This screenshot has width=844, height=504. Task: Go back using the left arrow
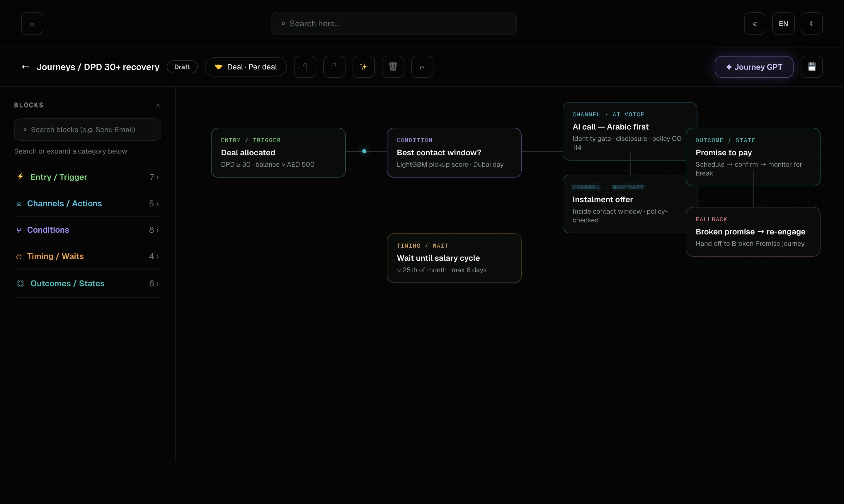point(25,67)
